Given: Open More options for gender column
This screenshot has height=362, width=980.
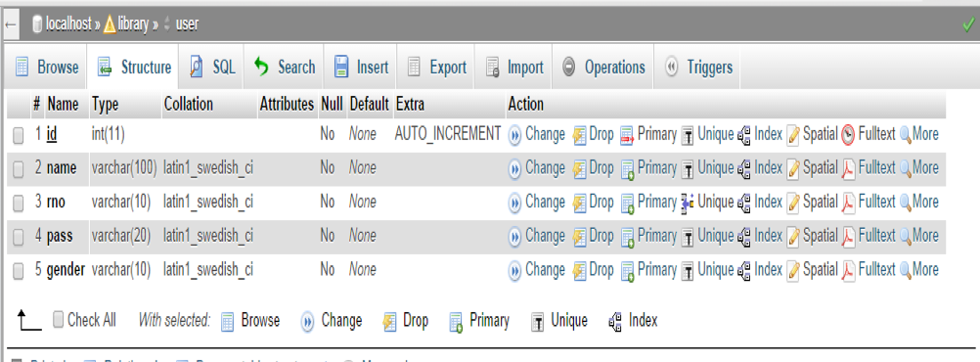Looking at the screenshot, I should click(918, 269).
